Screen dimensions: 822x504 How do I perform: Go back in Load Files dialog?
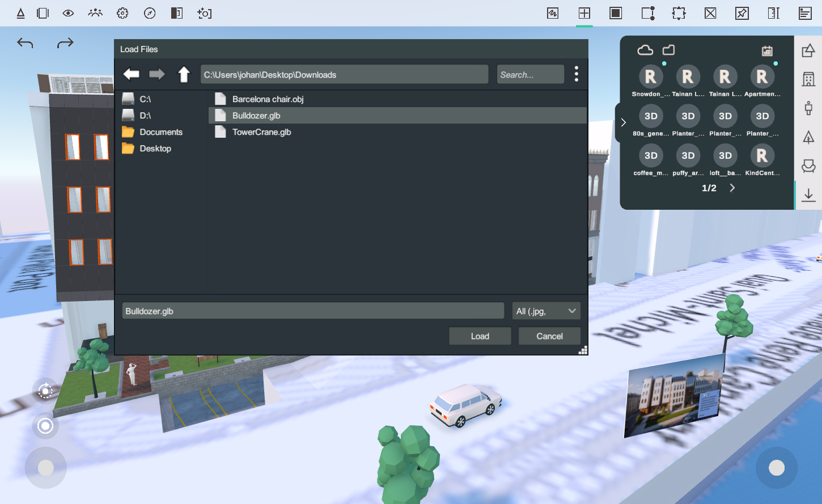tap(132, 74)
